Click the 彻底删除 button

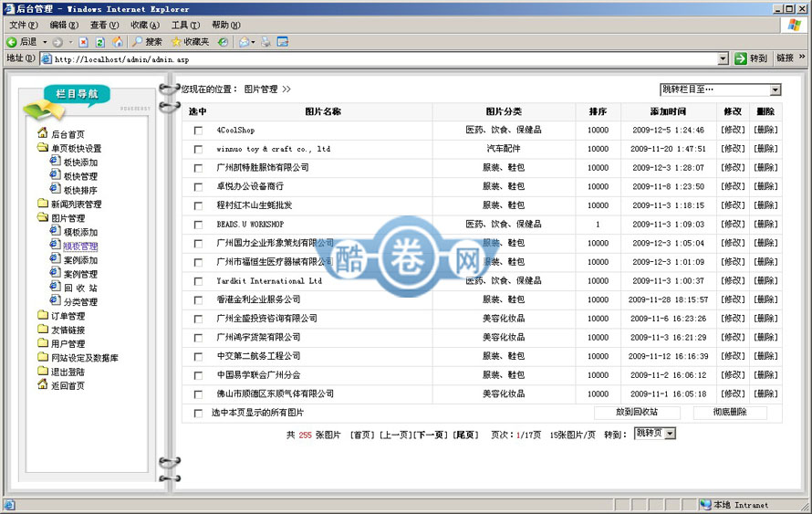pyautogui.click(x=730, y=413)
